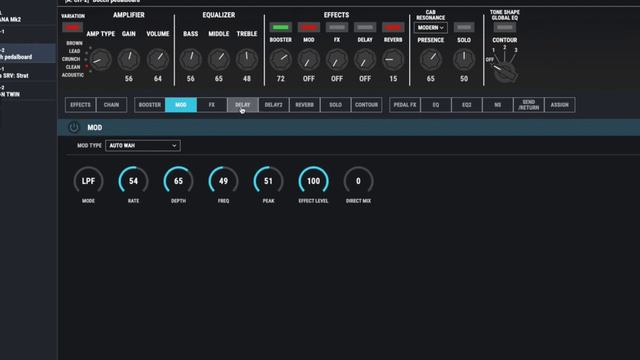The height and width of the screenshot is (360, 640).
Task: Open the BOOSTER tab
Action: click(150, 105)
